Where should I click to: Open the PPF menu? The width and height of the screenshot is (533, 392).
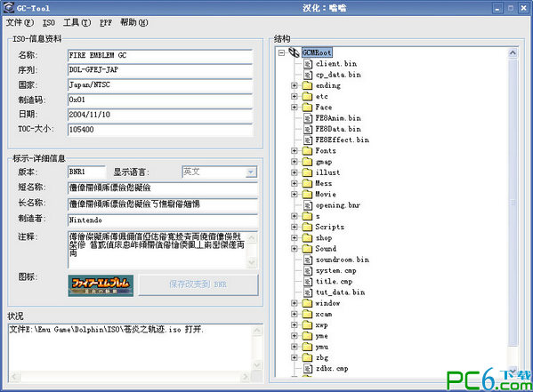pos(106,22)
